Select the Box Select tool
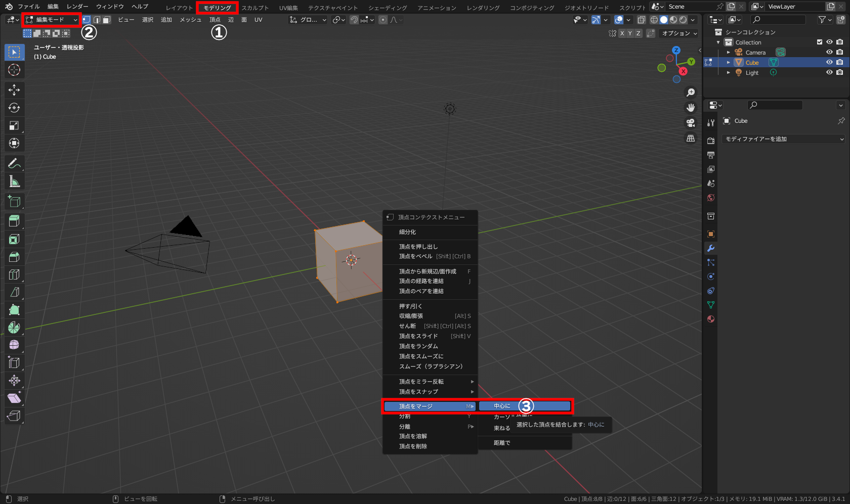The height and width of the screenshot is (504, 850). [x=14, y=52]
